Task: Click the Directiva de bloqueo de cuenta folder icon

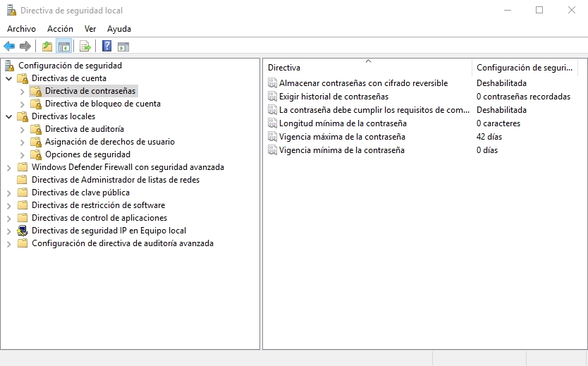Action: click(x=36, y=104)
